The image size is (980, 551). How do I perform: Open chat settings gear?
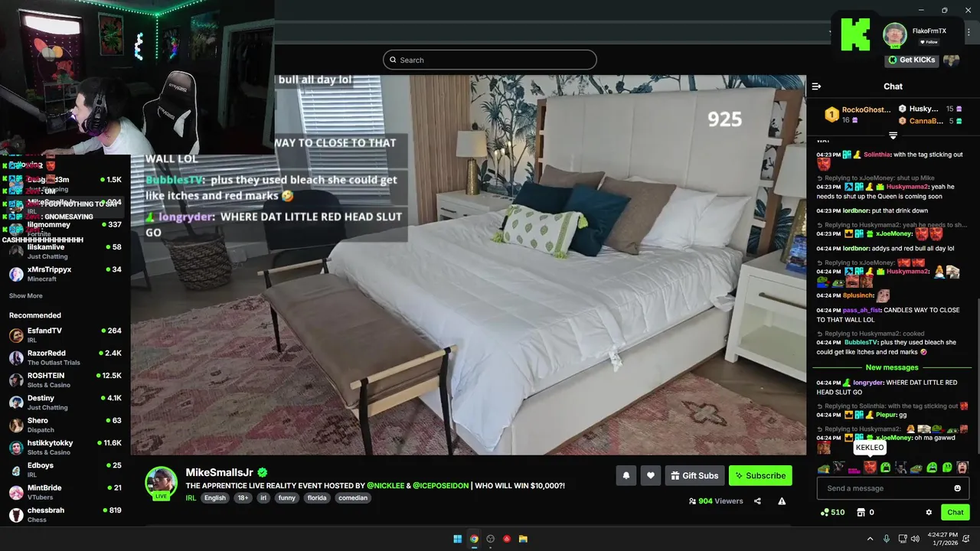929,513
